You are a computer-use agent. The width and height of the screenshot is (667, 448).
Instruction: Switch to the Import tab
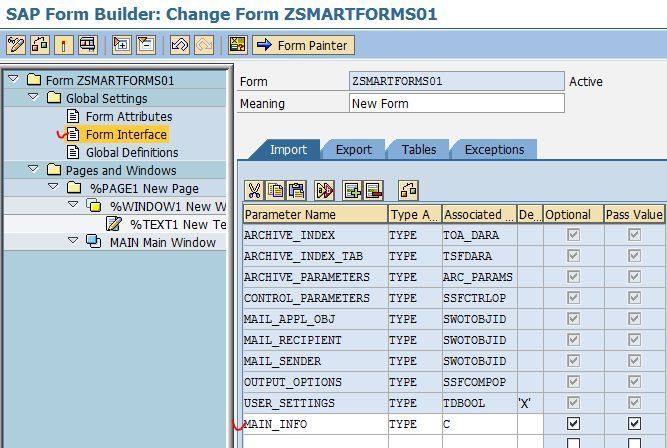coord(288,150)
